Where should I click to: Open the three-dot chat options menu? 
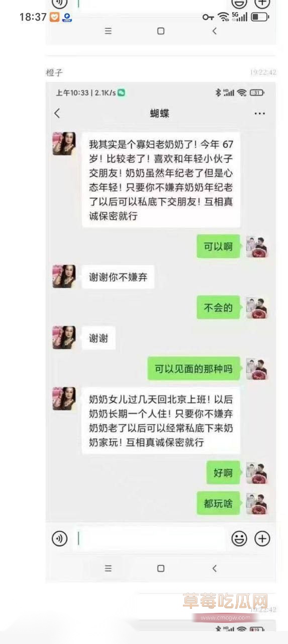(x=259, y=114)
